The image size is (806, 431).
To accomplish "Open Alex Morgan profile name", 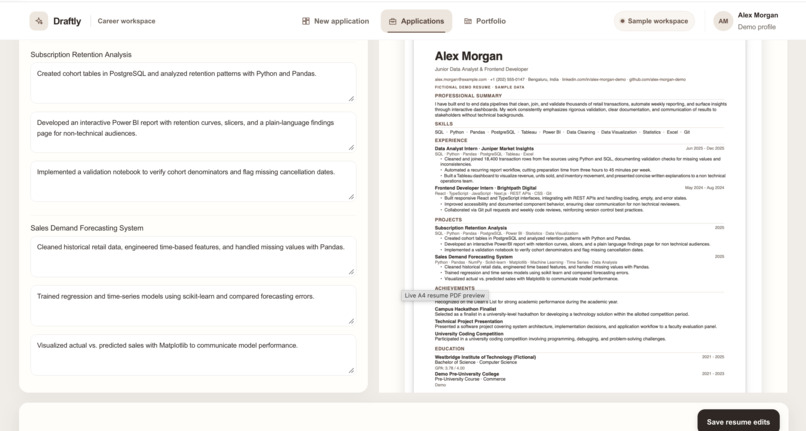I will point(758,15).
